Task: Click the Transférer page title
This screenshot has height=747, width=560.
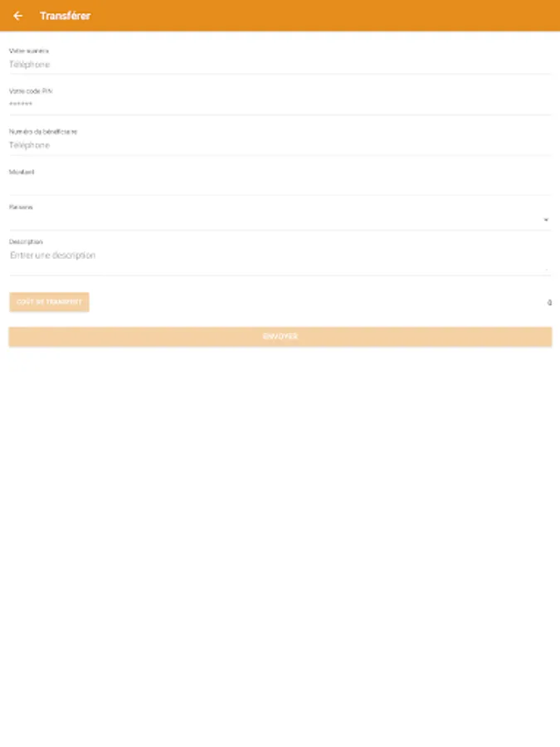Action: 66,16
